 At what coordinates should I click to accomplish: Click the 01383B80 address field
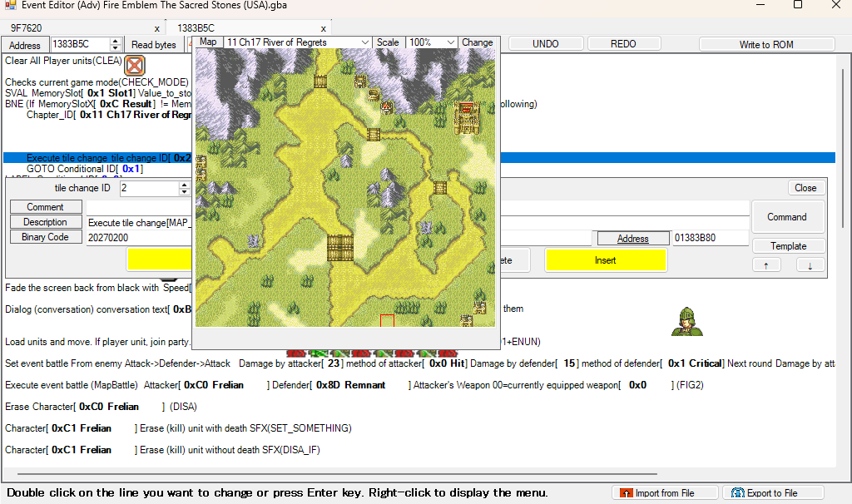(x=711, y=238)
